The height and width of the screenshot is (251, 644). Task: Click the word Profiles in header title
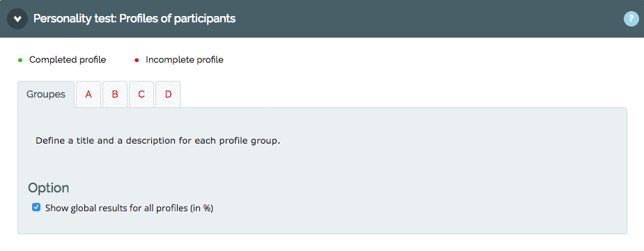138,19
